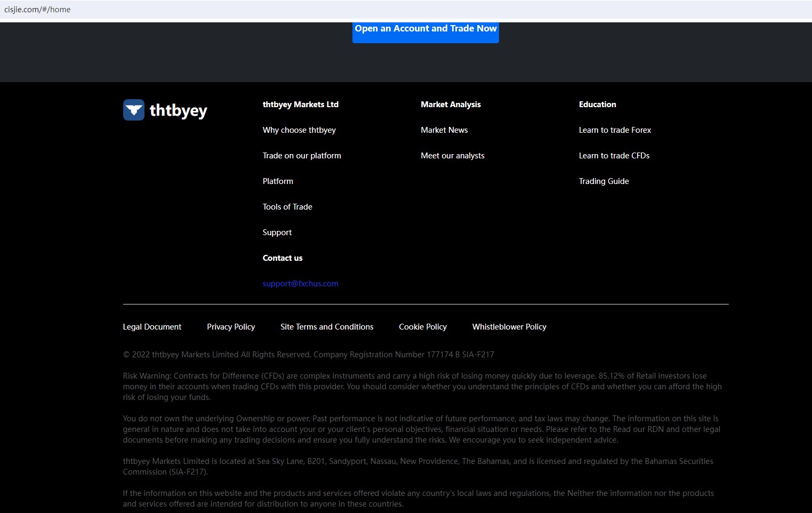Open Learn to trade Forex
Screen dimensions: 812x513
click(615, 130)
